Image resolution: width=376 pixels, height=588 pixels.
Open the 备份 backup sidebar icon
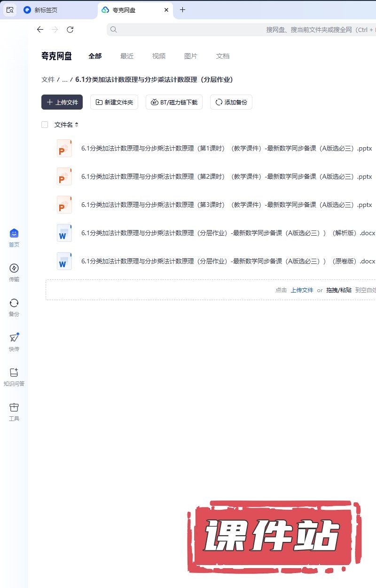click(14, 303)
